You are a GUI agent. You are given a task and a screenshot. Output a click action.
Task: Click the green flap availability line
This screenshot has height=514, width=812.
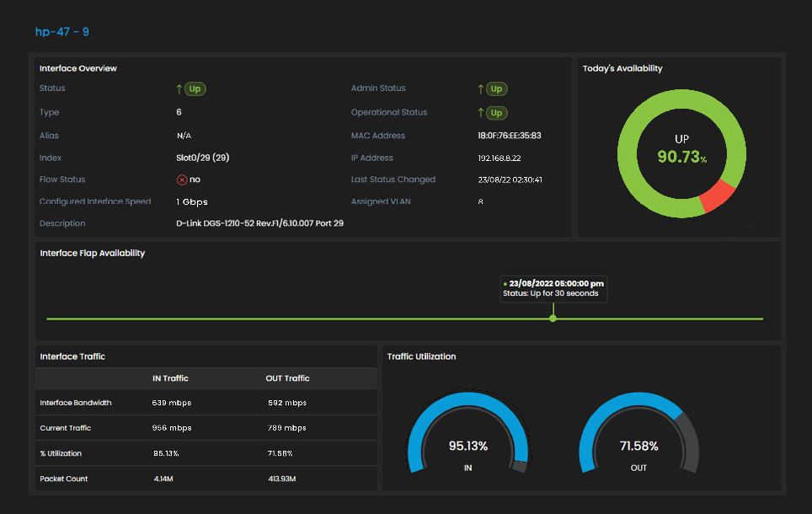(404, 319)
